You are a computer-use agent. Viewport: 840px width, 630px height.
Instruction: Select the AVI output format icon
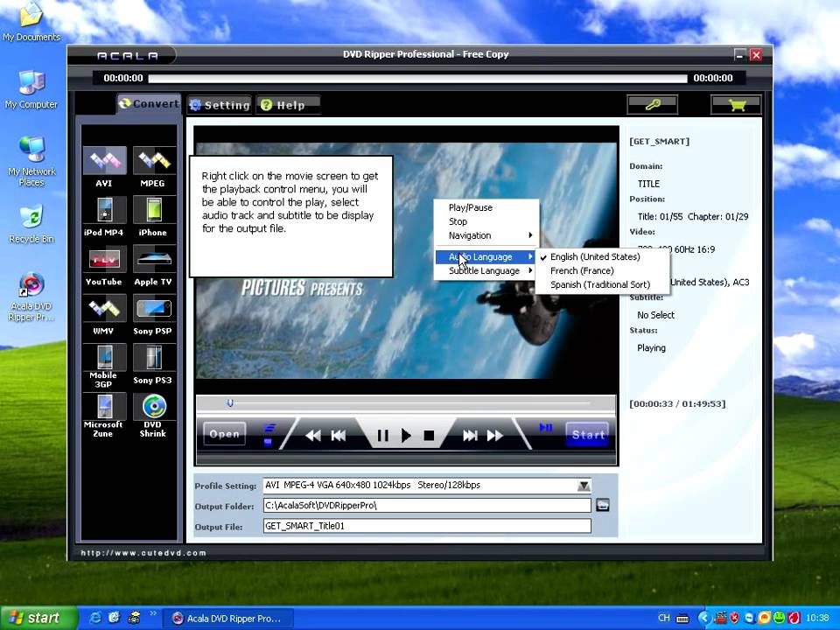(x=104, y=161)
